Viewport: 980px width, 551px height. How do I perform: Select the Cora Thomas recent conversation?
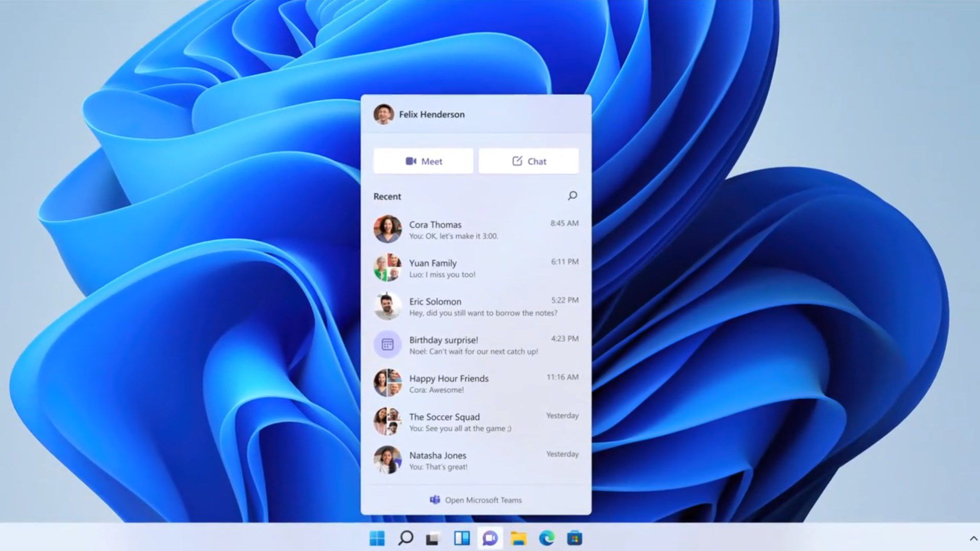(476, 230)
